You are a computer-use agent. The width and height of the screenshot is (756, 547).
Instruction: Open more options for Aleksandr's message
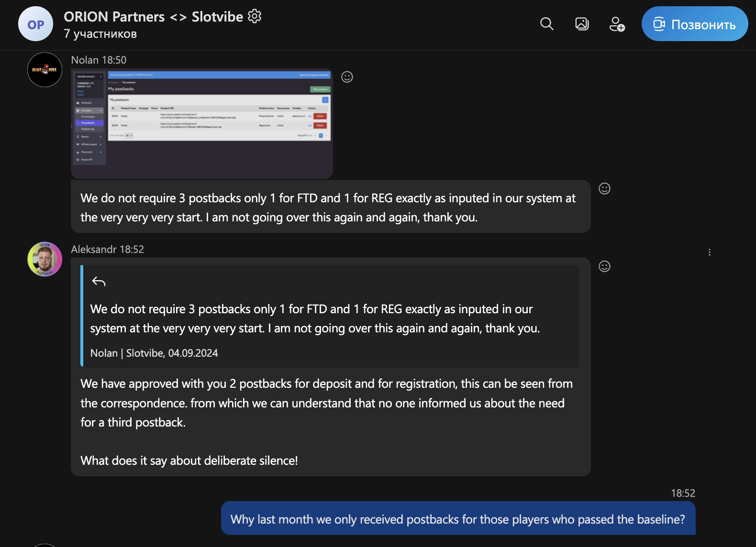pos(710,252)
